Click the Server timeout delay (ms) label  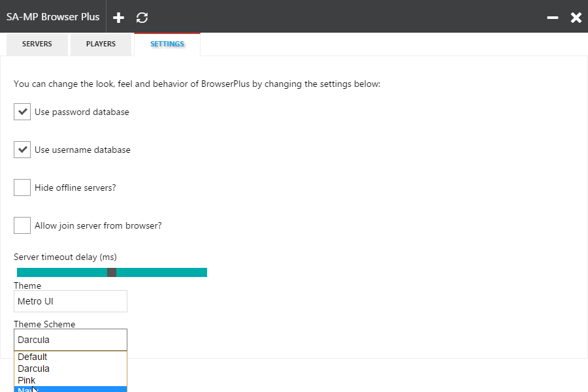click(x=65, y=257)
